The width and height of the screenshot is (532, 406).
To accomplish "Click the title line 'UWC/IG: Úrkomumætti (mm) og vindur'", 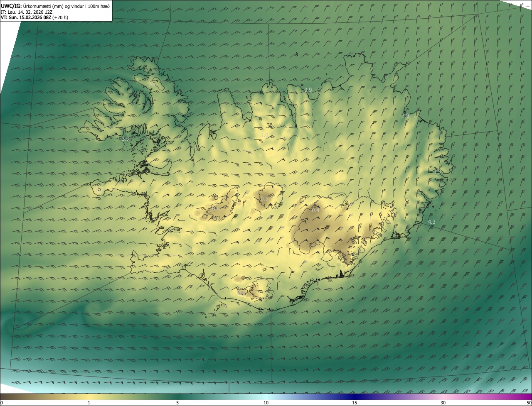I will pyautogui.click(x=55, y=6).
